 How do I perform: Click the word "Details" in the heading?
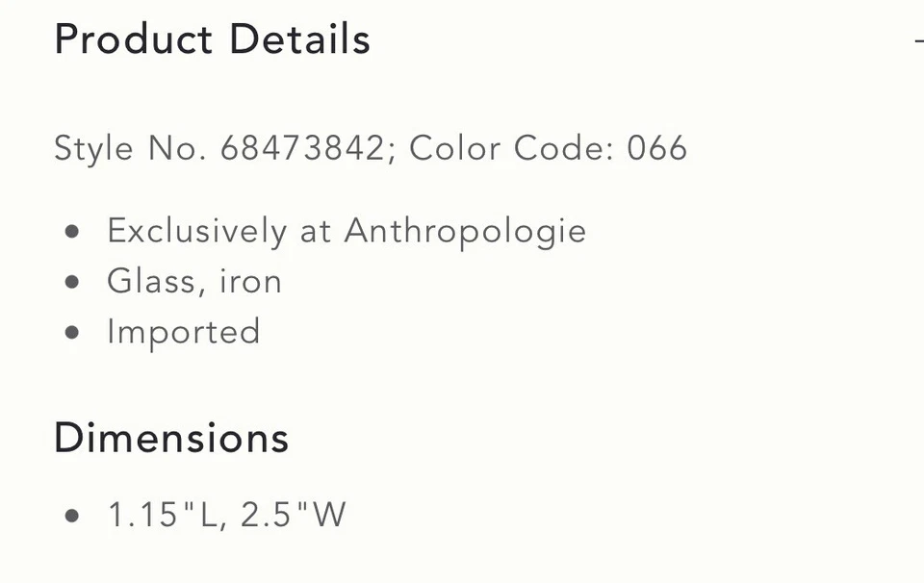pyautogui.click(x=299, y=40)
